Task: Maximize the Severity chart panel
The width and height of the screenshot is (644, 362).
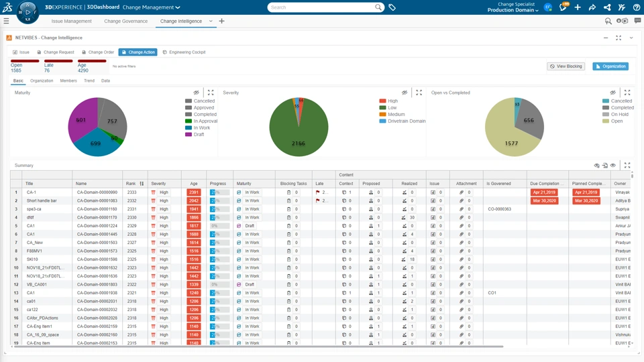Action: [419, 93]
